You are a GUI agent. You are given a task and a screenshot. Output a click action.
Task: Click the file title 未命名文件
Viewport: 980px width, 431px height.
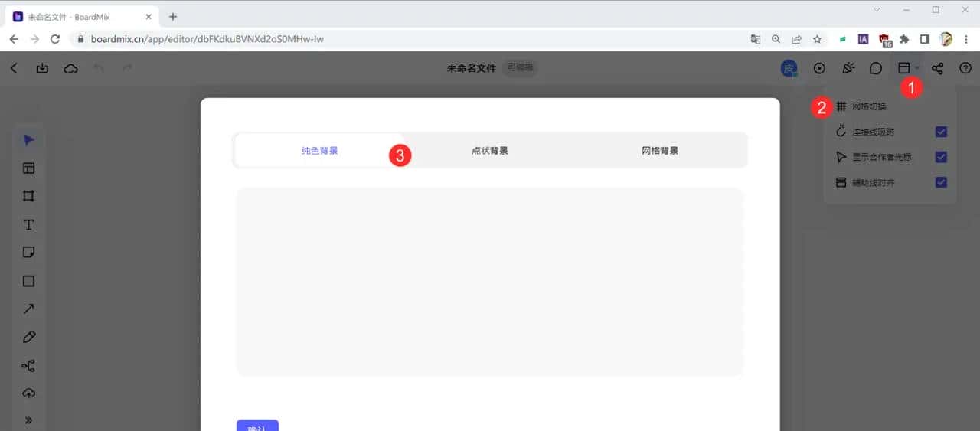coord(472,68)
